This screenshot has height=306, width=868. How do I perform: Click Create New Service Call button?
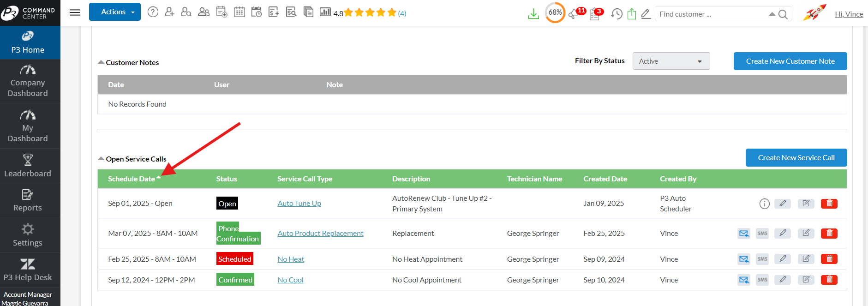[x=796, y=158]
